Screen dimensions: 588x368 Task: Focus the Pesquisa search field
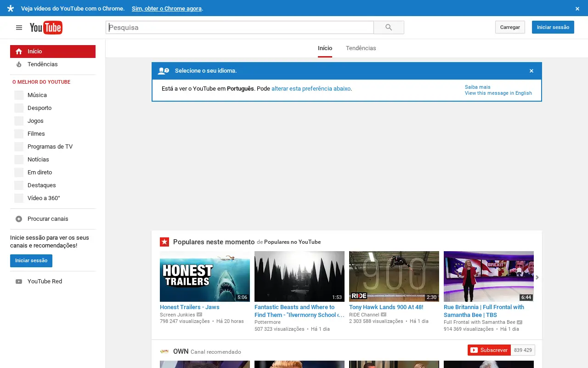click(x=240, y=28)
